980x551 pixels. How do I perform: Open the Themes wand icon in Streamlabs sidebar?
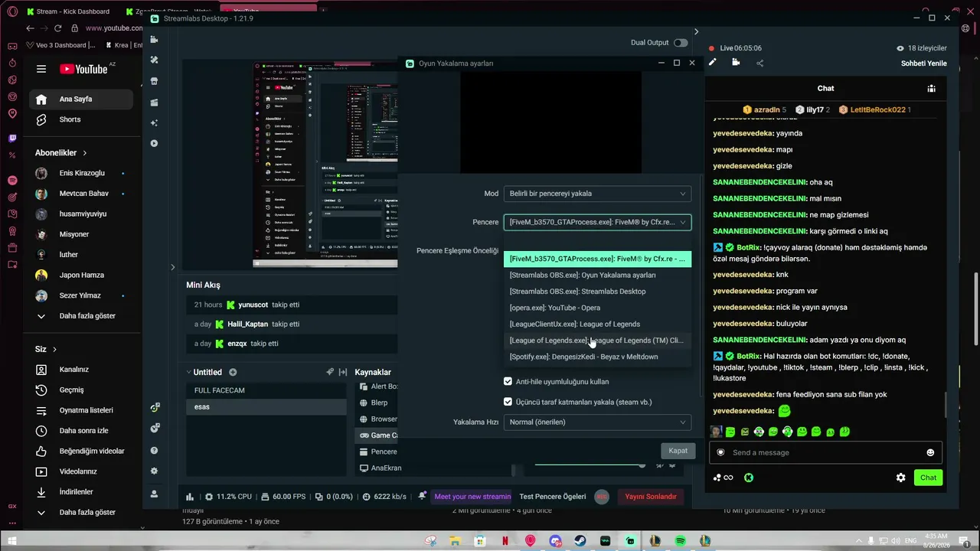pos(154,60)
